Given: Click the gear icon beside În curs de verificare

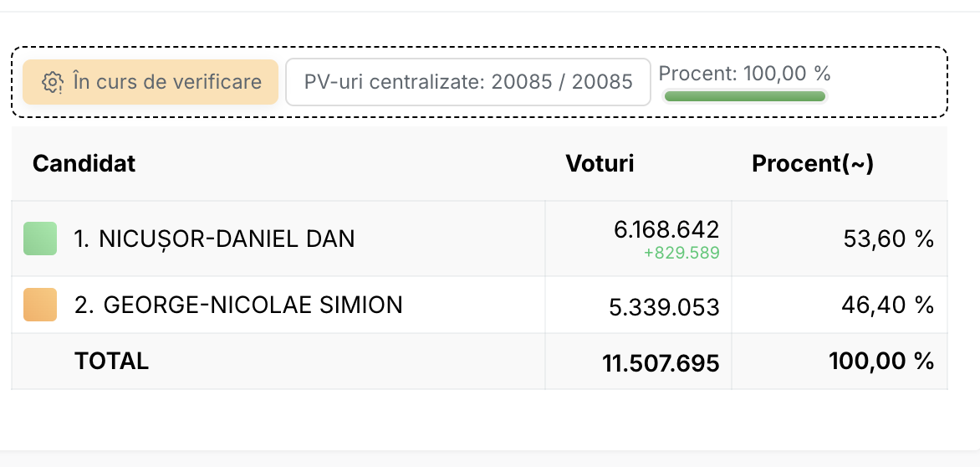Looking at the screenshot, I should (53, 82).
